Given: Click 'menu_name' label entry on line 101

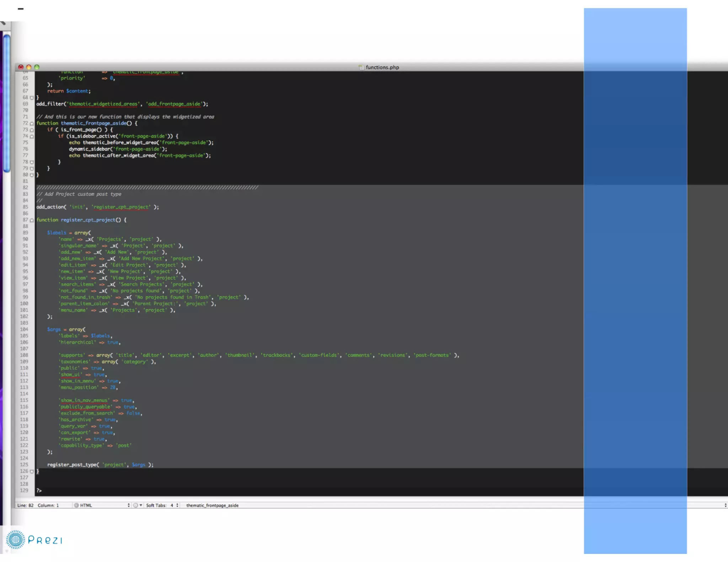Looking at the screenshot, I should (x=117, y=310).
